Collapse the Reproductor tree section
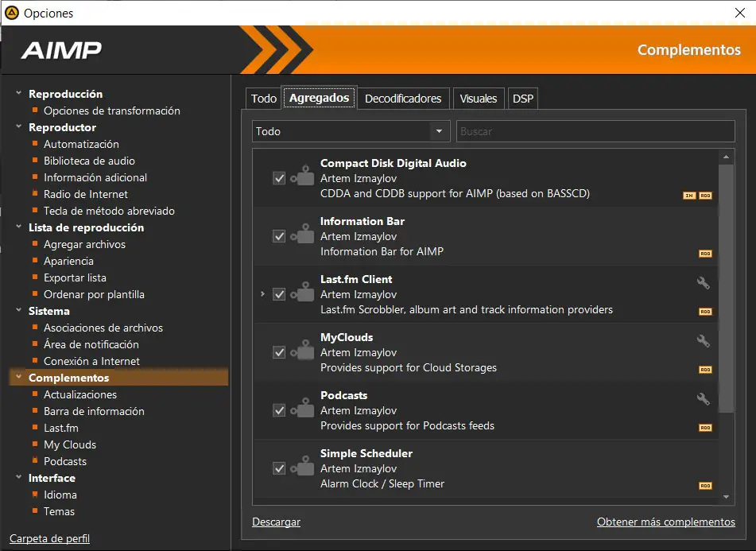Screen dimensions: 756x551 (x=18, y=127)
